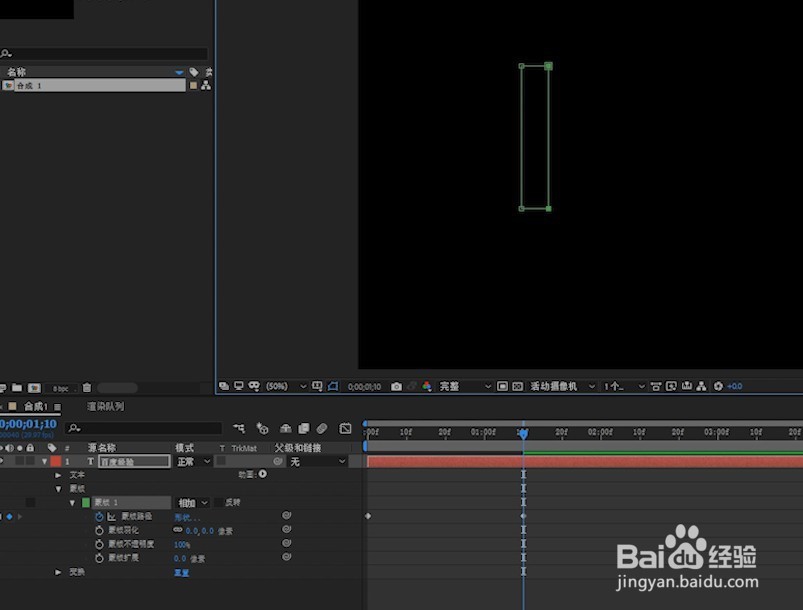The image size is (803, 610).
Task: Click the 重置 link for the transform group
Action: [x=181, y=573]
